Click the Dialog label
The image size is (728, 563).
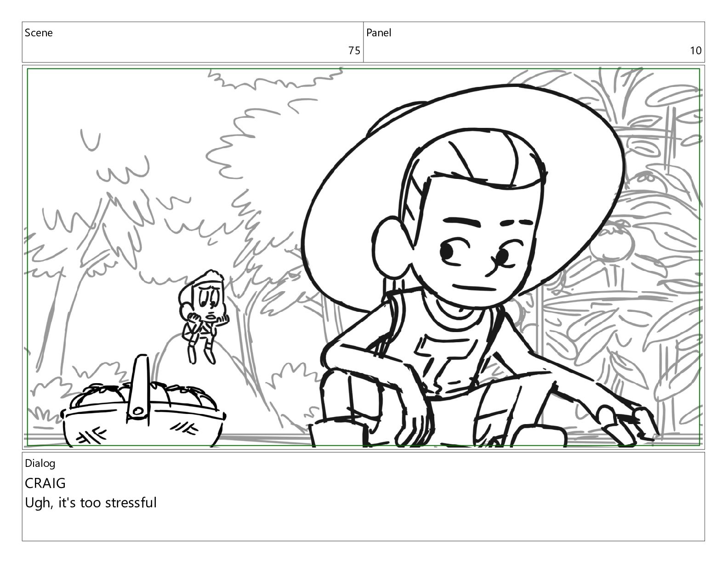40,463
